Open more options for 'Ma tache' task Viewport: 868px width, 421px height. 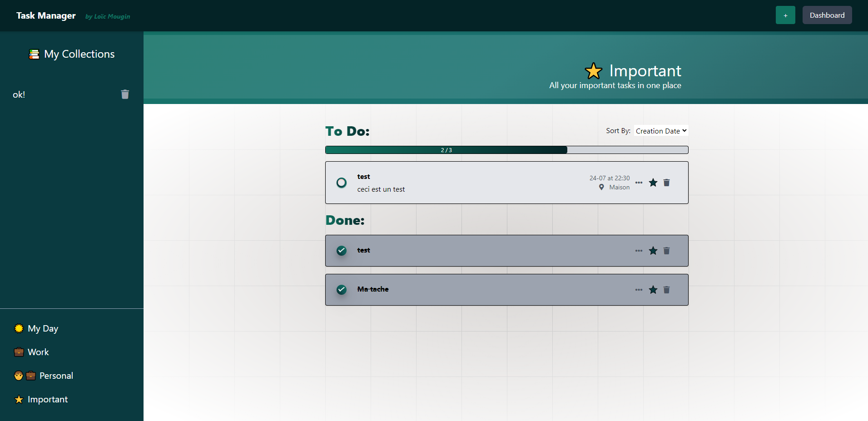(639, 290)
